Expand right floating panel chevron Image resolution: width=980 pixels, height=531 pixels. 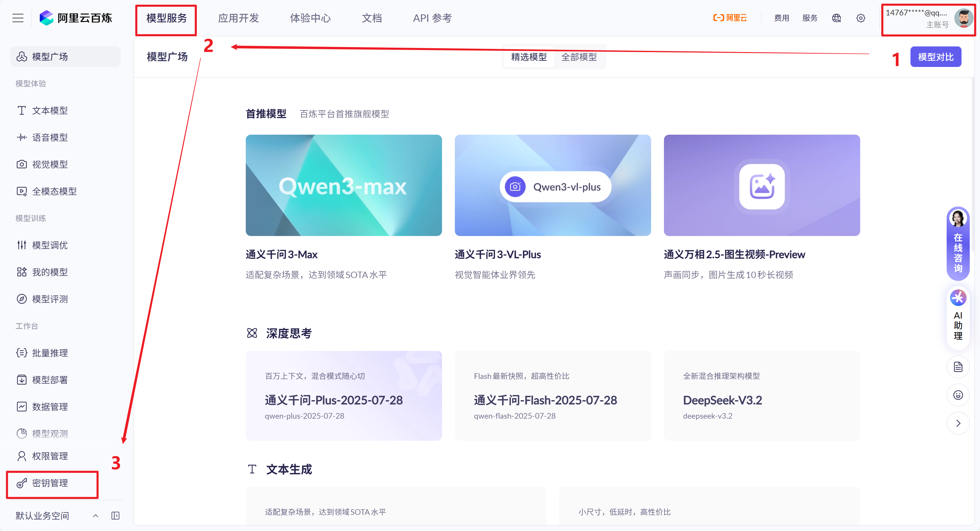pos(958,423)
